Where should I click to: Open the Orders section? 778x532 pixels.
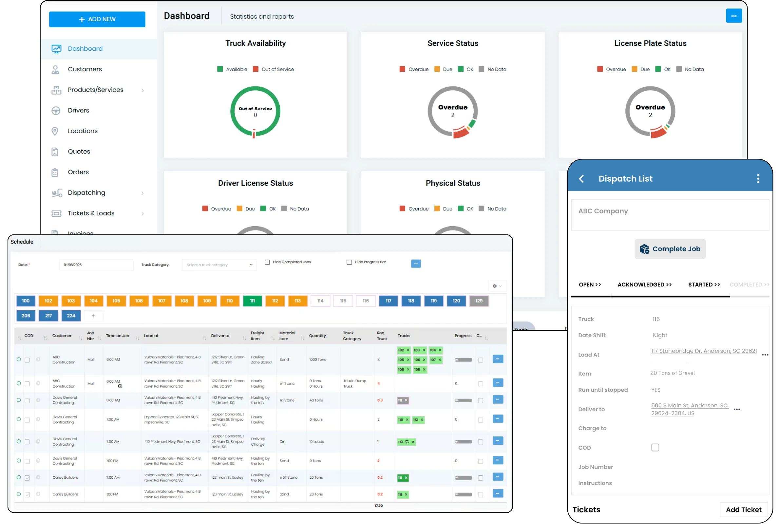click(78, 172)
